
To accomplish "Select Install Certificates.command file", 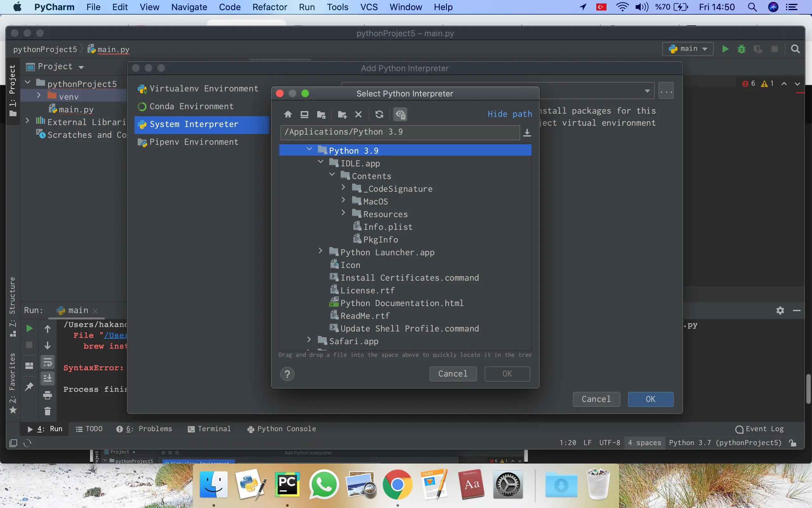I will click(405, 278).
